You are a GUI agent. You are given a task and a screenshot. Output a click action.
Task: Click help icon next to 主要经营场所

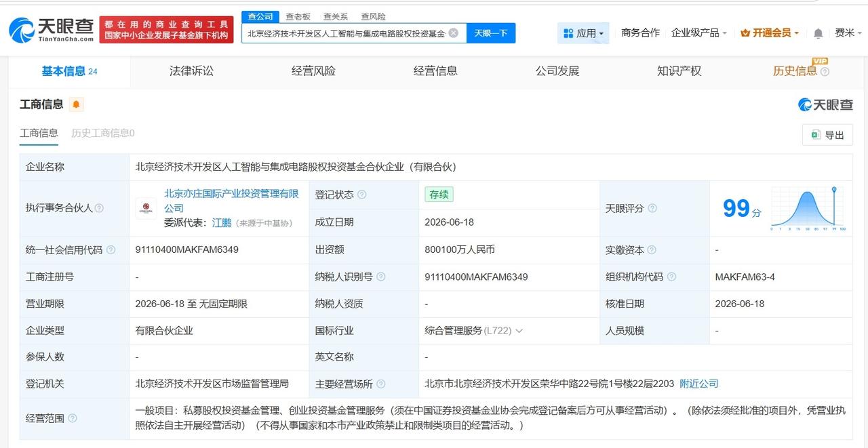(x=381, y=384)
